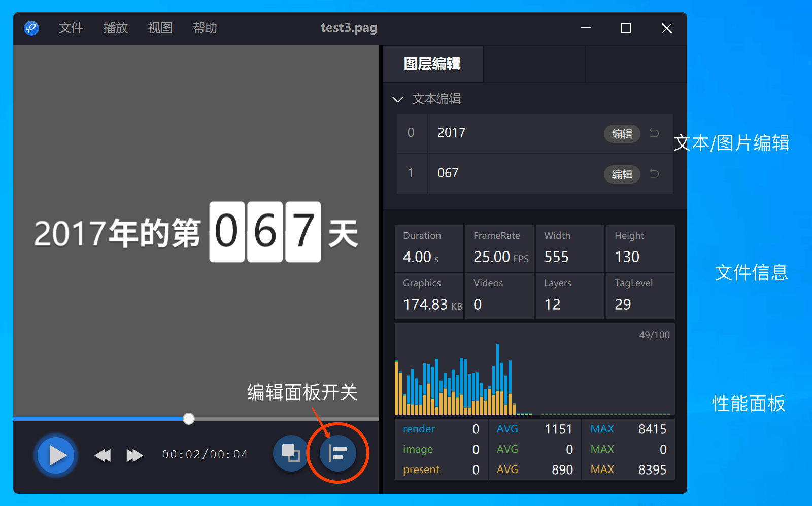Image resolution: width=812 pixels, height=506 pixels.
Task: Toggle visibility of text layer 1
Action: 411,173
